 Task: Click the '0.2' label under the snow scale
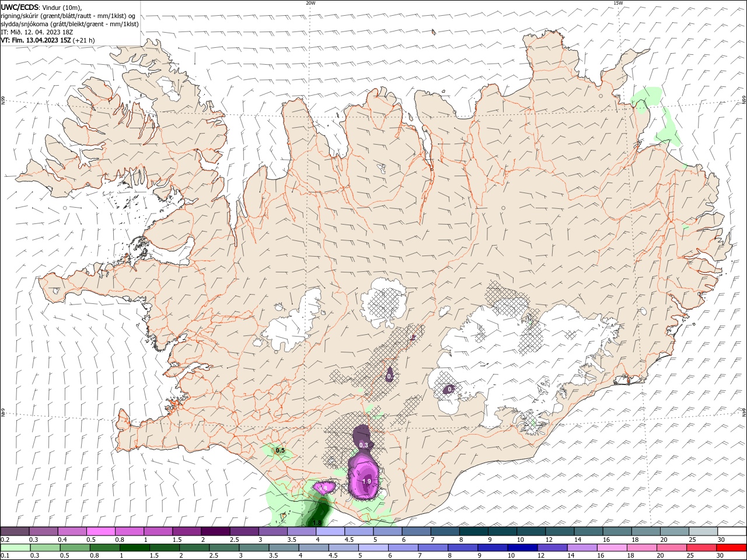pyautogui.click(x=5, y=540)
